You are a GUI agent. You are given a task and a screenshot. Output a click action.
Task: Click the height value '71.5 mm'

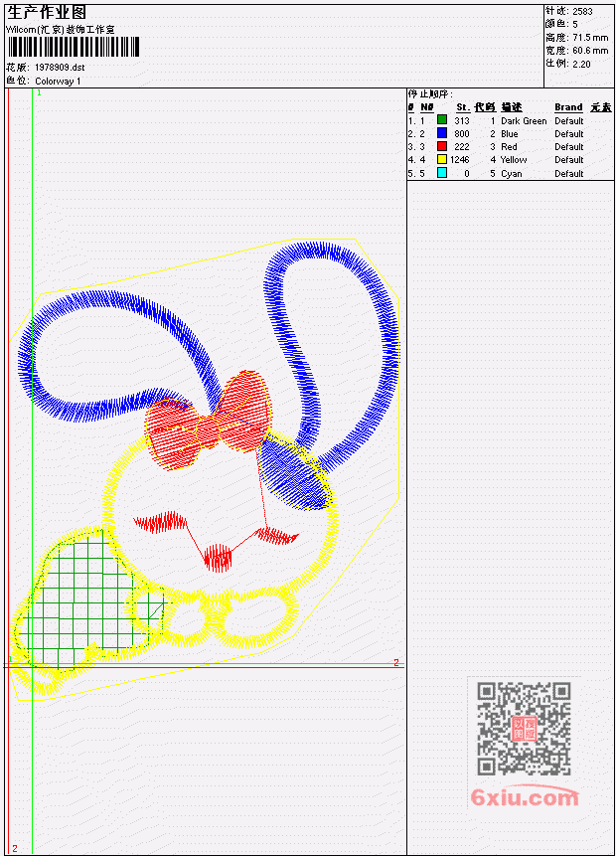(x=590, y=37)
